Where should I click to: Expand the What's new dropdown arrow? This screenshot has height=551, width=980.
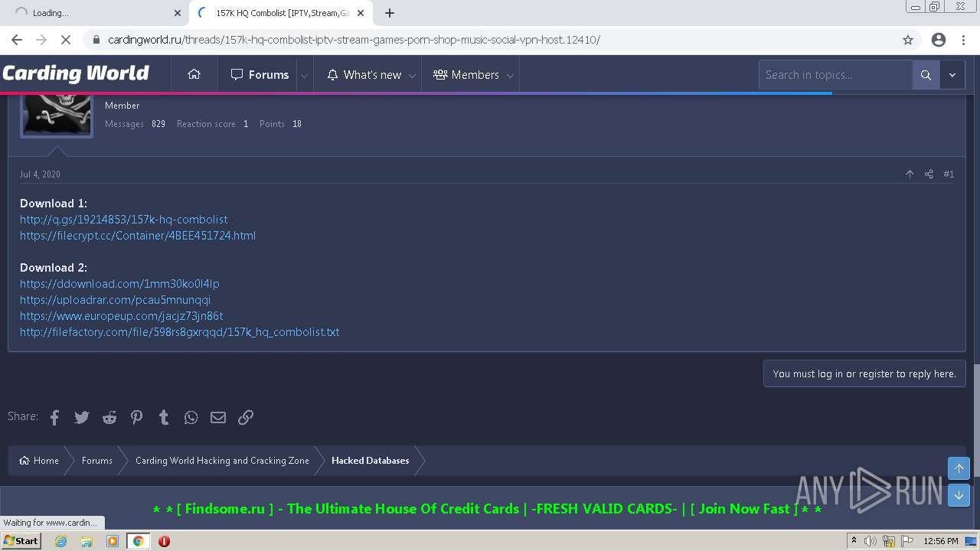point(412,75)
